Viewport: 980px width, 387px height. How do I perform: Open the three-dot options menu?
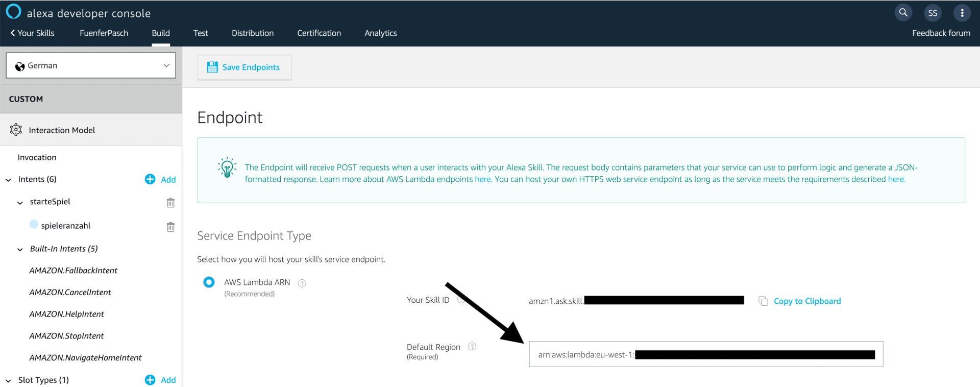pyautogui.click(x=962, y=13)
